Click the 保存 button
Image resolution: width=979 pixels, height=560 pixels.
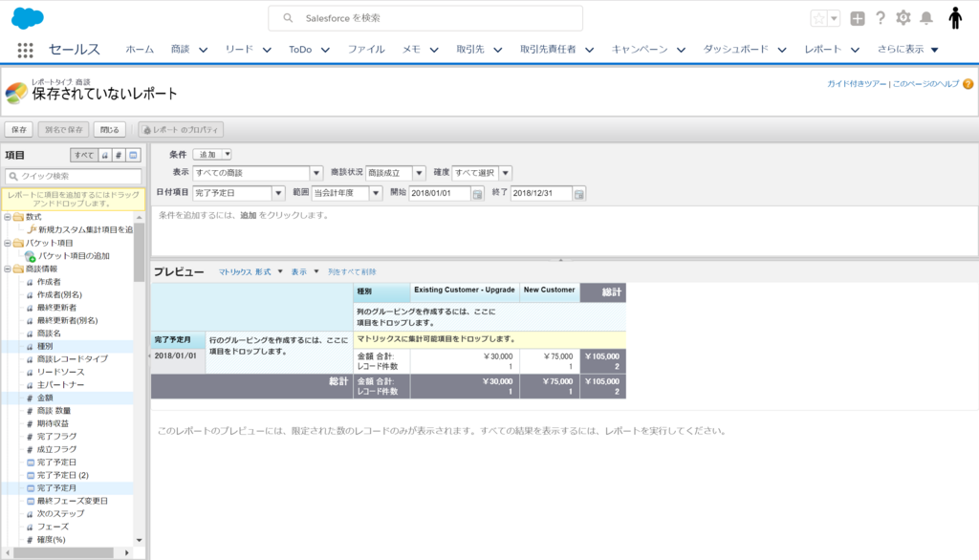[x=19, y=130]
